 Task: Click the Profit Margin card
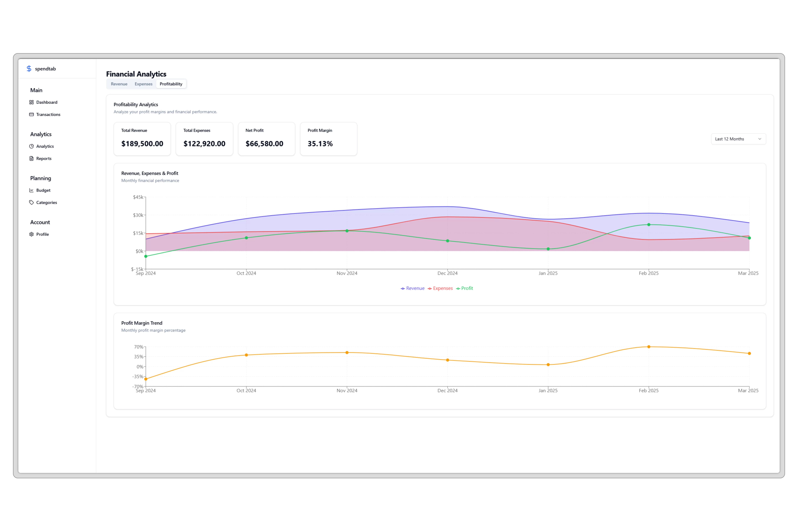(328, 139)
